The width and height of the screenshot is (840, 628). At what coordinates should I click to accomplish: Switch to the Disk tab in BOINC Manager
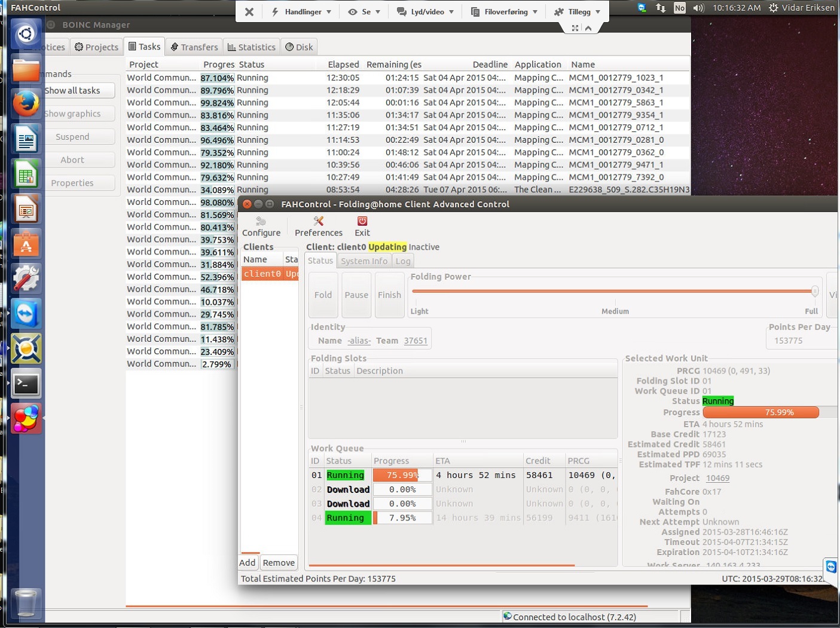coord(299,47)
